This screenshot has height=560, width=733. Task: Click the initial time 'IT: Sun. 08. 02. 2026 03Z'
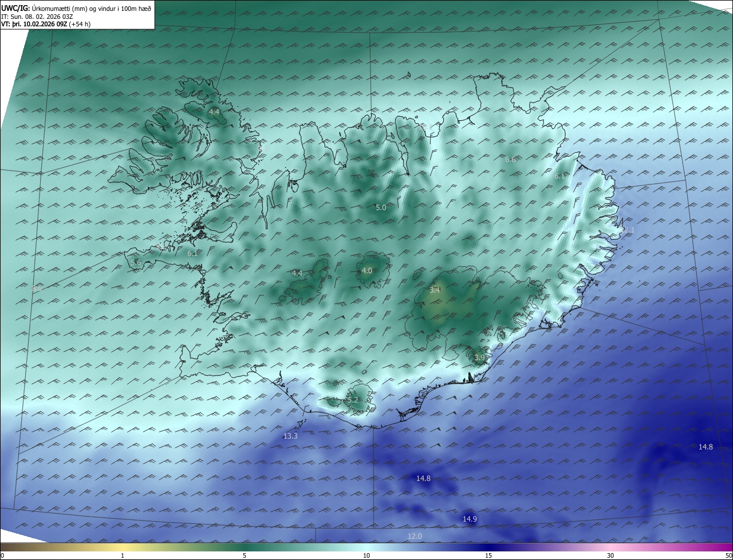point(37,17)
